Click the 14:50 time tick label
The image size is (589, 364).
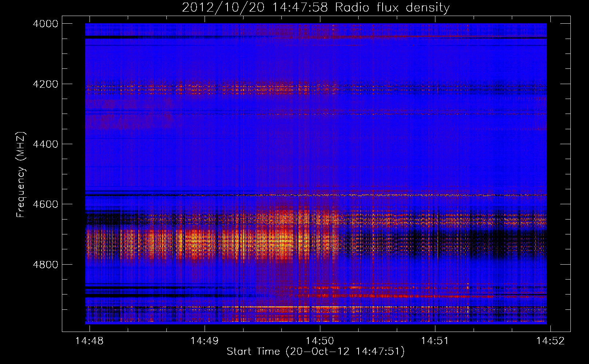[x=320, y=341]
